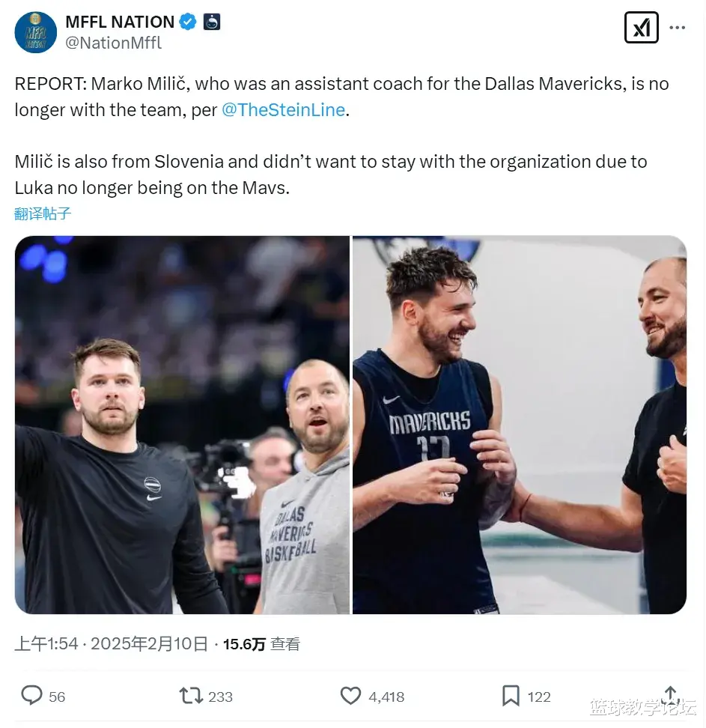Click the 4,418 likes count
Image resolution: width=706 pixels, height=728 pixels.
point(386,697)
